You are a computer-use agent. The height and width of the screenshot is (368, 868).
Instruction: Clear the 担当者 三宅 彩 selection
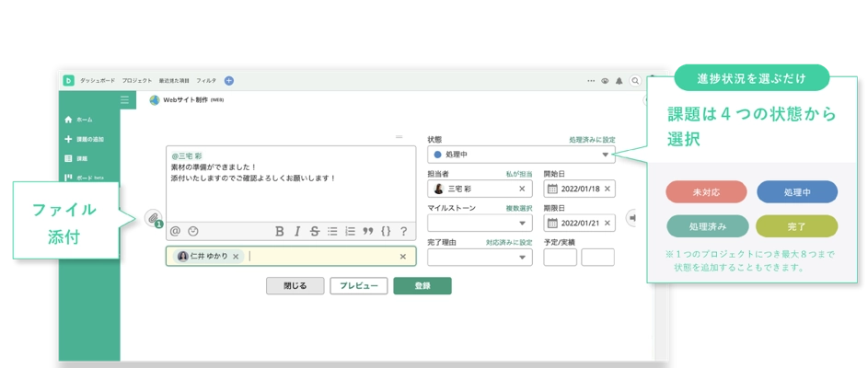(522, 189)
